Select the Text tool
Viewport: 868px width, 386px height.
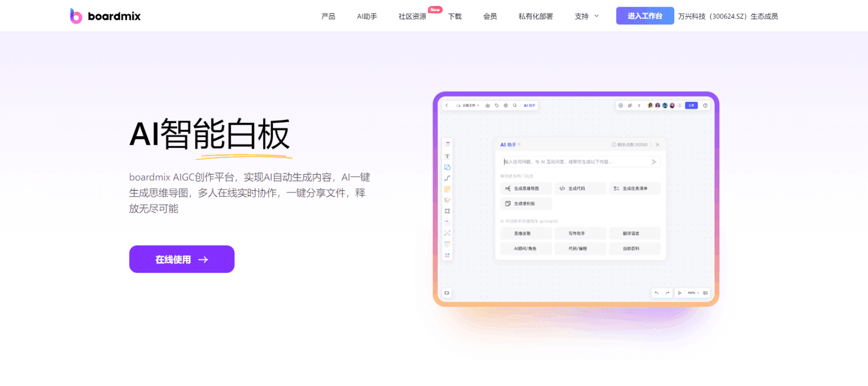(x=448, y=156)
